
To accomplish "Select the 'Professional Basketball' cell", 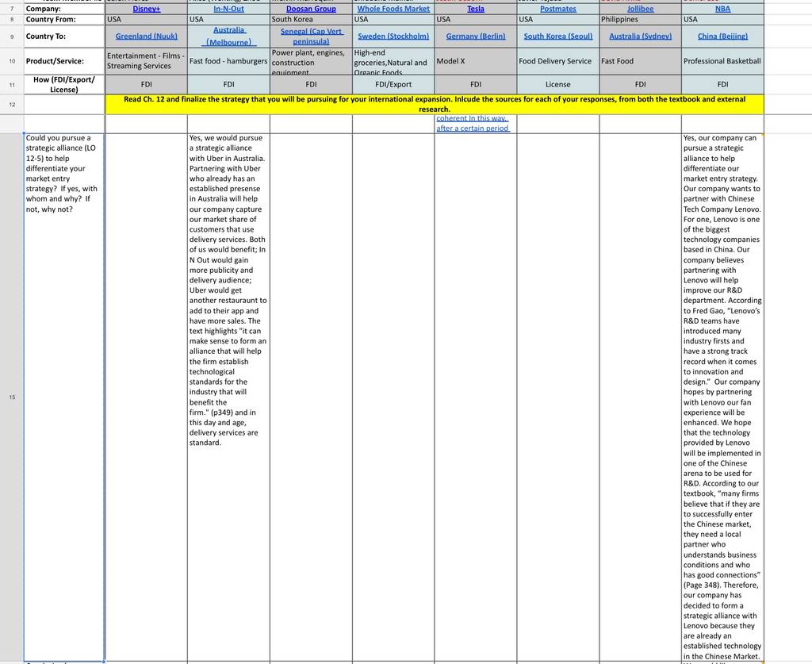I will (722, 61).
